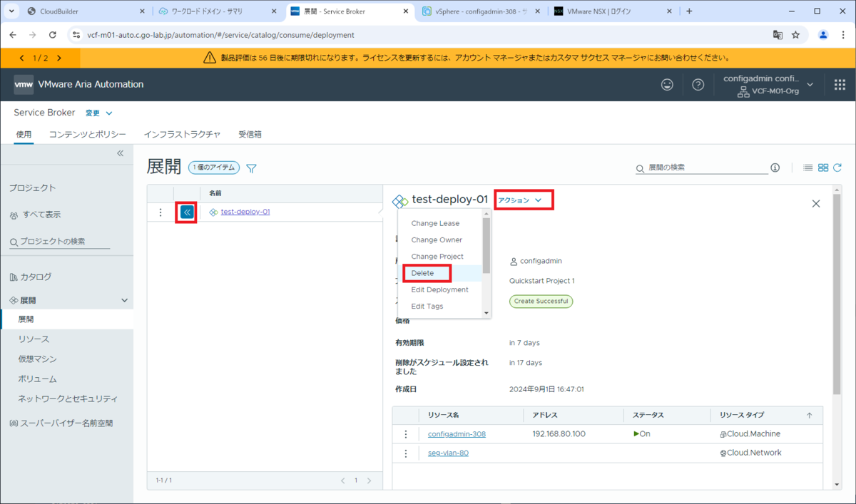Click the filter funnel icon
The width and height of the screenshot is (856, 504).
pyautogui.click(x=251, y=168)
